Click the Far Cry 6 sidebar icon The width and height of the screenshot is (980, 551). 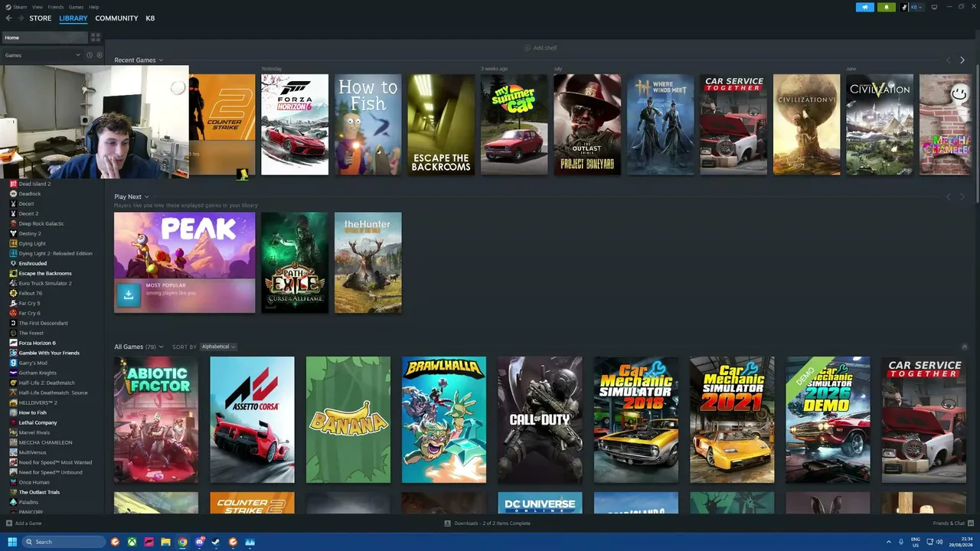click(x=13, y=313)
